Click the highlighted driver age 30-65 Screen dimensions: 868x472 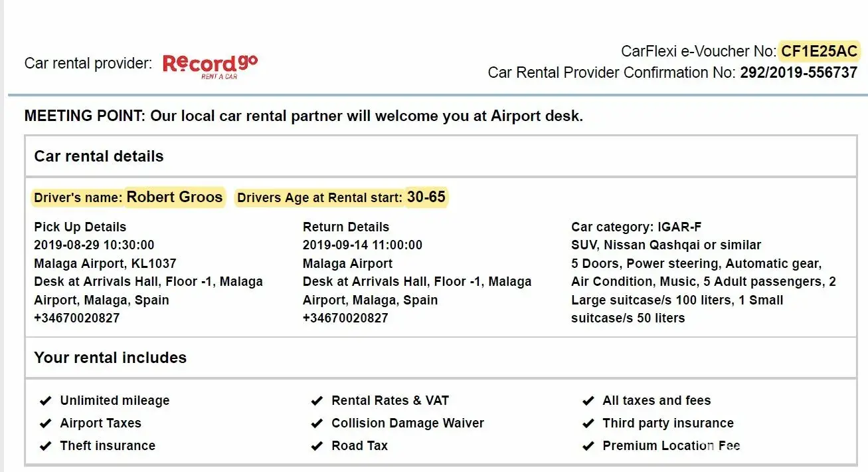426,197
